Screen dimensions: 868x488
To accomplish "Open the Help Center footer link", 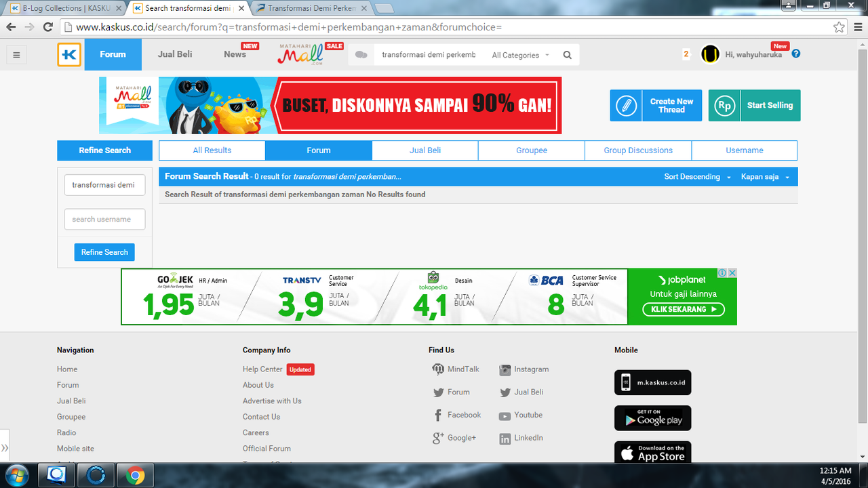I will point(262,369).
